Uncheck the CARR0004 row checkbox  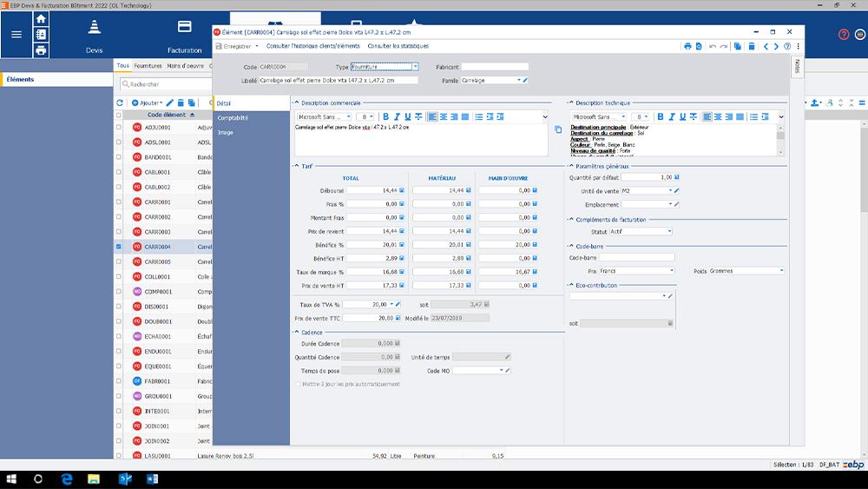tap(120, 247)
